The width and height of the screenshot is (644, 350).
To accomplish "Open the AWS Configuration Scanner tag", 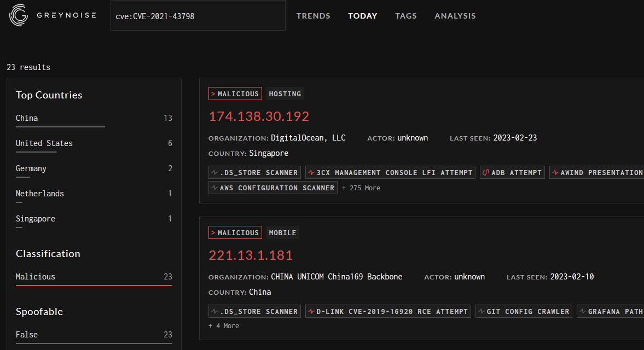I will tap(272, 188).
